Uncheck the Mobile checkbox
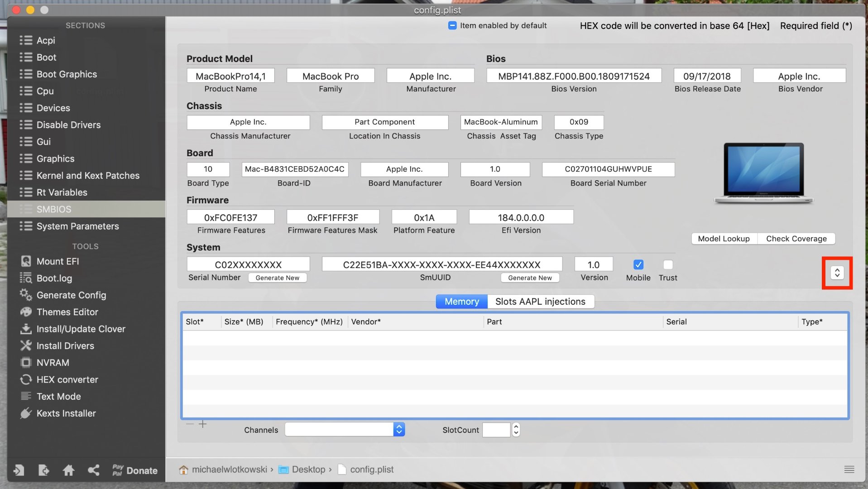This screenshot has width=868, height=489. (638, 264)
